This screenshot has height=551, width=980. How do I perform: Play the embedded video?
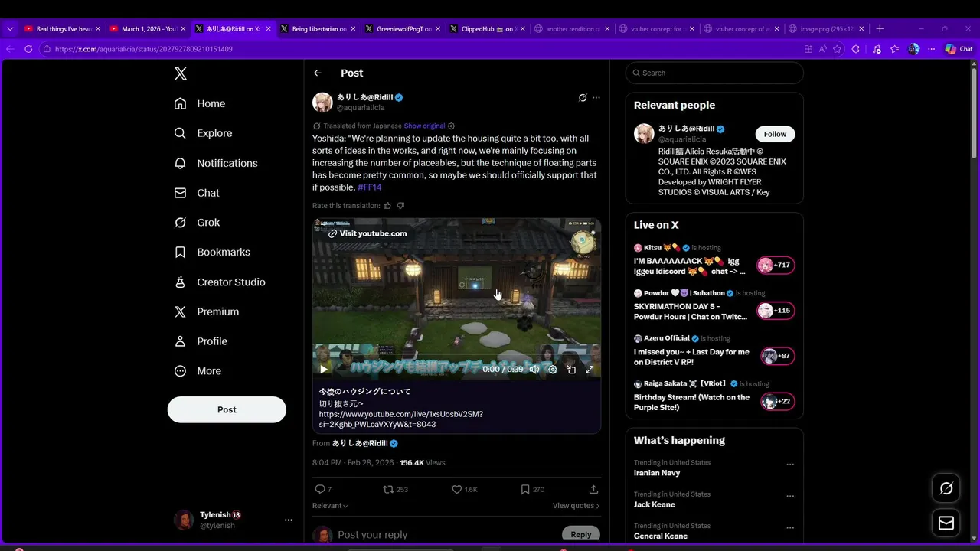coord(323,369)
